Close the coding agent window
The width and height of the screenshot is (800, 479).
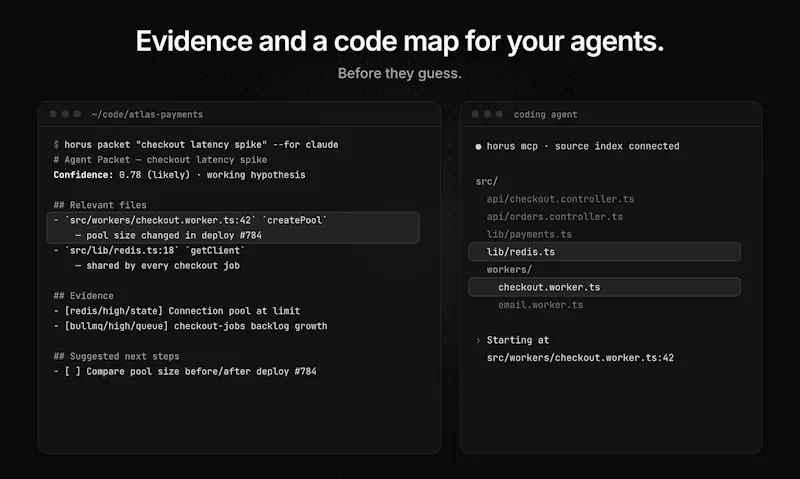pyautogui.click(x=475, y=114)
